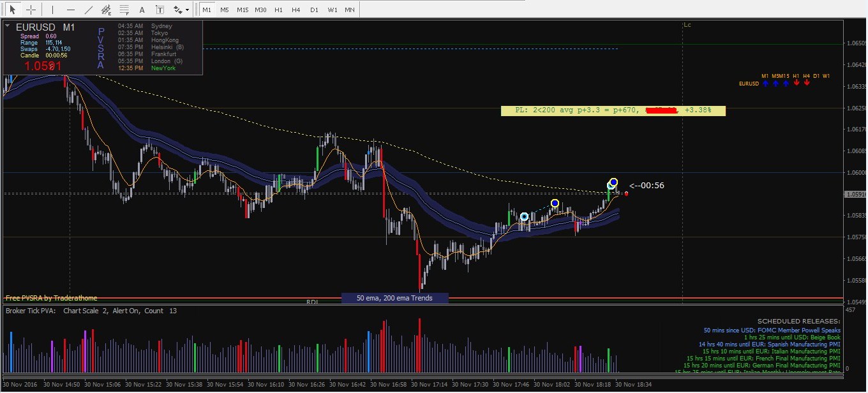Click the FOMC Member Powell Speaks entry
Viewport: 868px width, 393px height.
pos(772,330)
